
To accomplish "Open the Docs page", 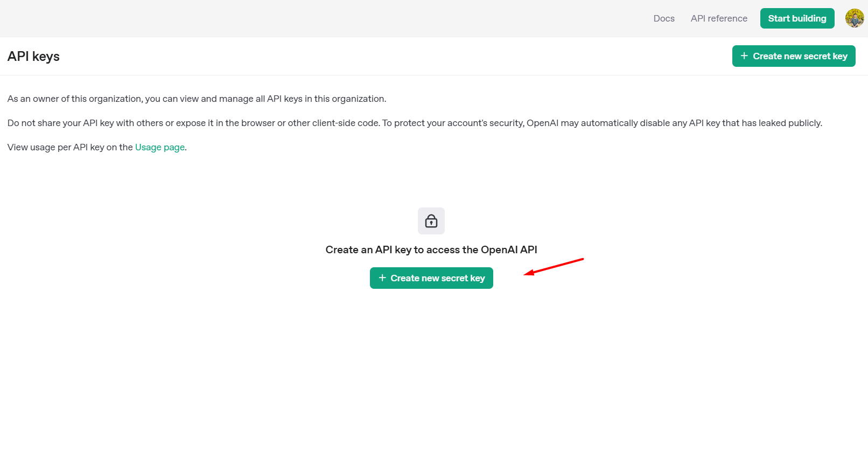I will click(664, 18).
